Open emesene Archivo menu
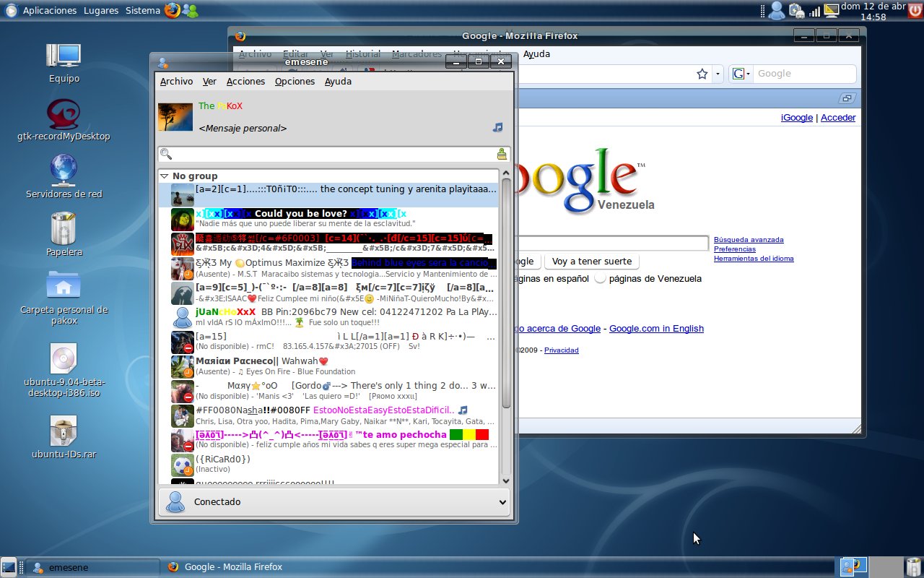This screenshot has height=578, width=924. (176, 81)
